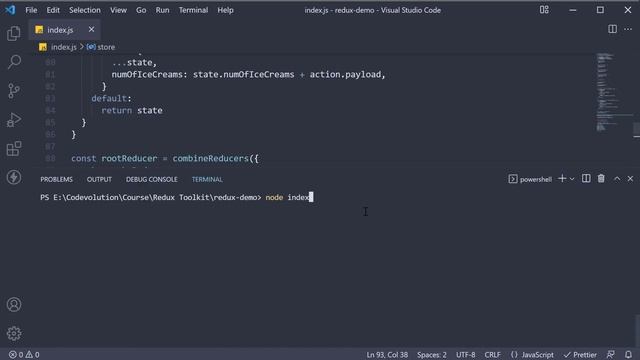This screenshot has height=360, width=640.
Task: Select the index.js editor tab
Action: 64,30
